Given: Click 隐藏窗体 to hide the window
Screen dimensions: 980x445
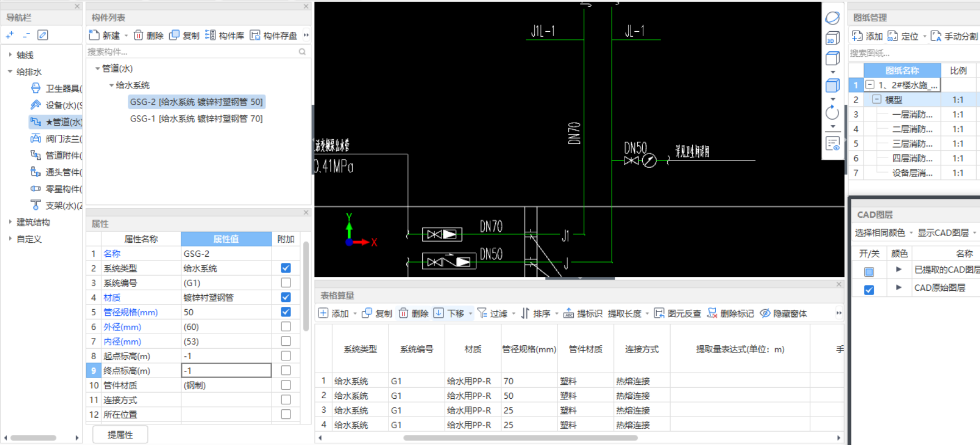Looking at the screenshot, I should point(784,314).
